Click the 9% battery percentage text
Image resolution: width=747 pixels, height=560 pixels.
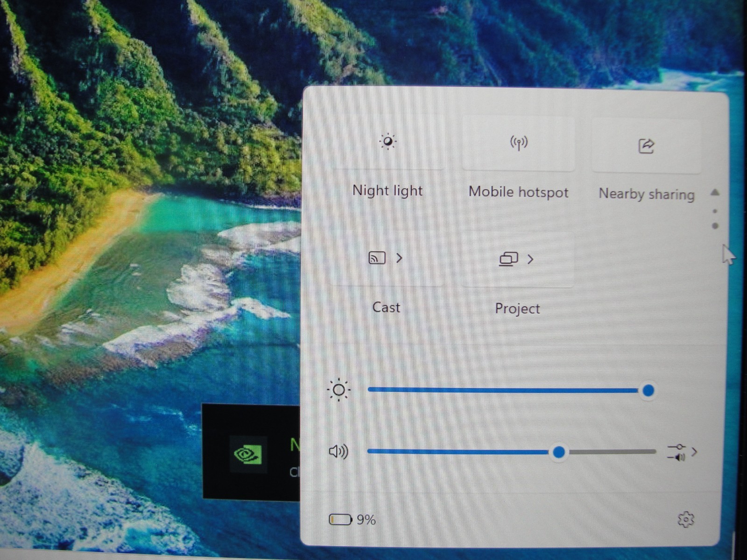click(x=366, y=519)
